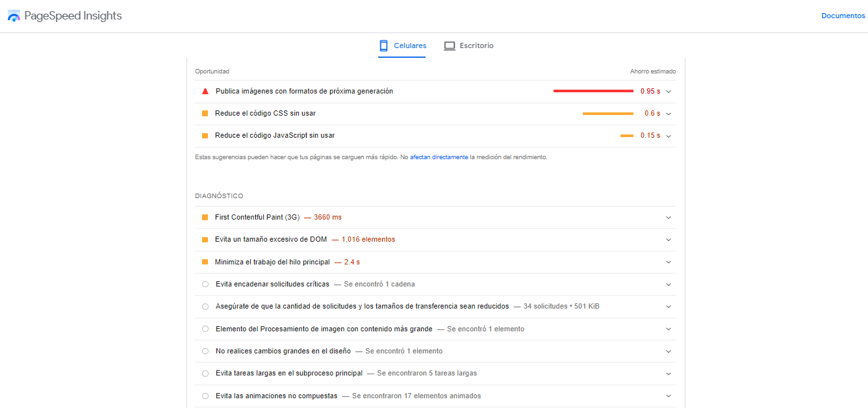Click the orange square for First Contentful Paint

[x=205, y=217]
